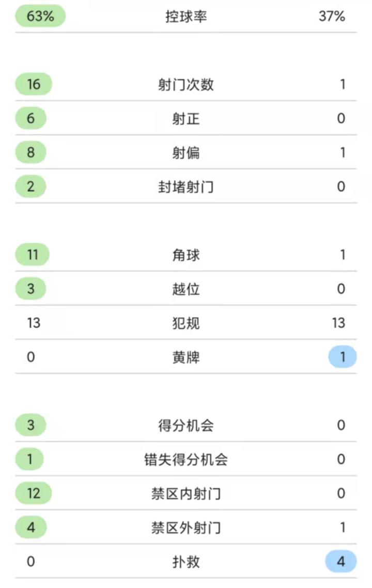Select the green 16 total shots badge
The image size is (372, 588).
click(x=34, y=84)
